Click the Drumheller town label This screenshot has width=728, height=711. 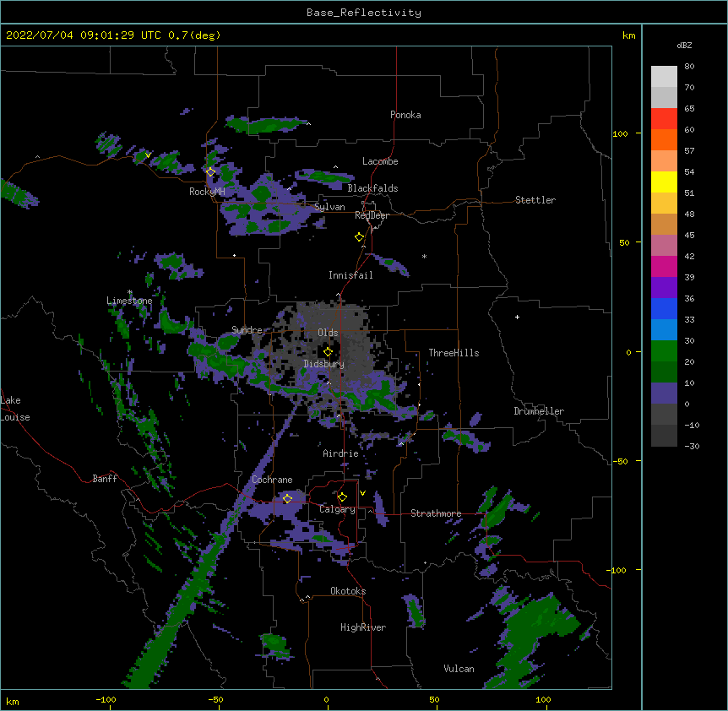click(539, 411)
